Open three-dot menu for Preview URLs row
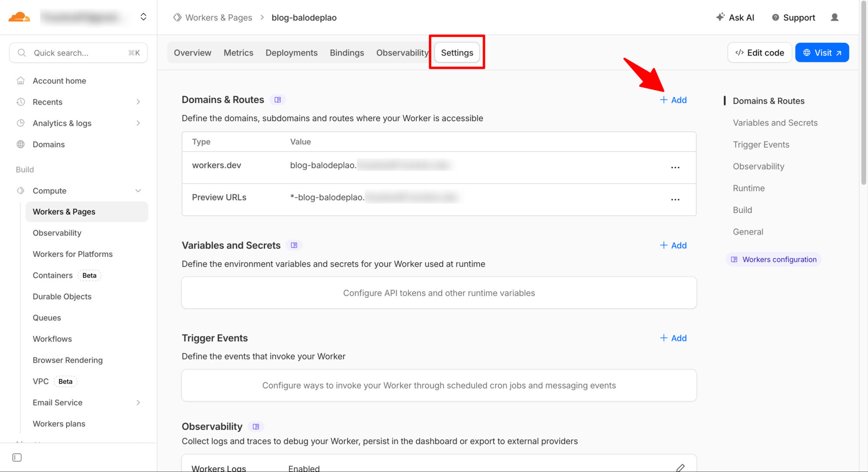Viewport: 868px width, 472px height. point(675,199)
